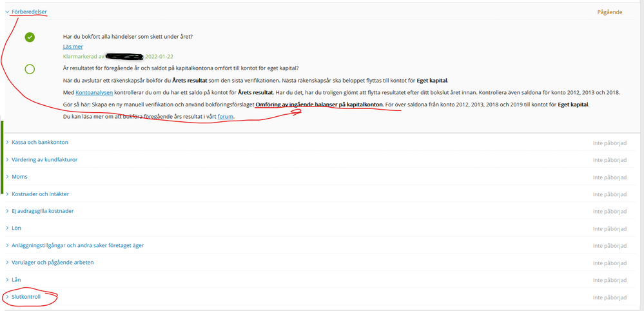Toggle the green completed checkmark for bokfört händelser
644x311 pixels.
pos(30,37)
